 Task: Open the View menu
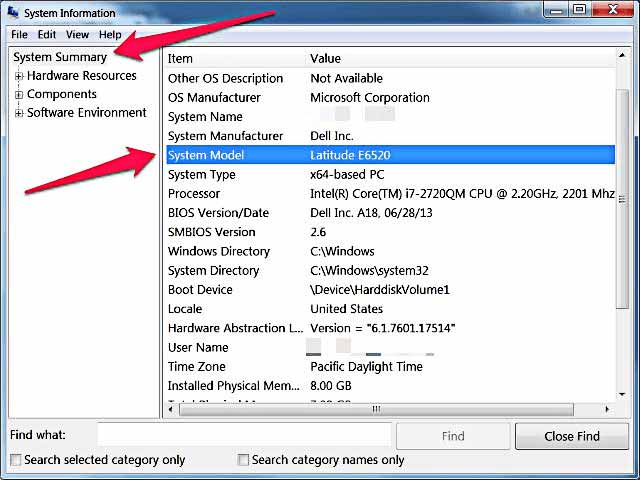click(x=77, y=35)
